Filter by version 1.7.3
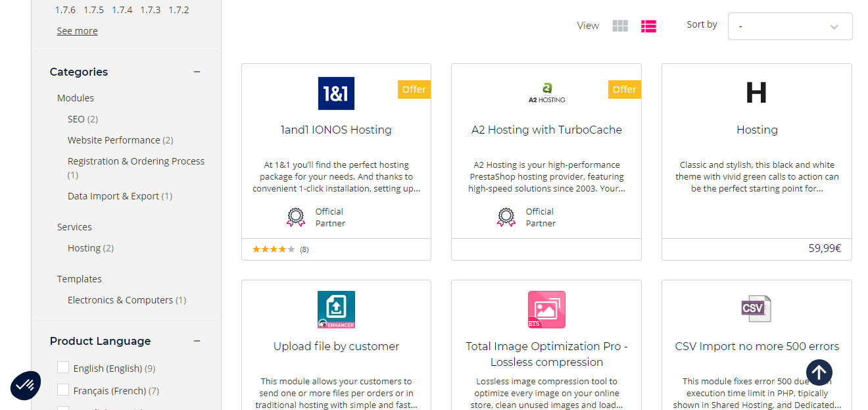 tap(150, 10)
